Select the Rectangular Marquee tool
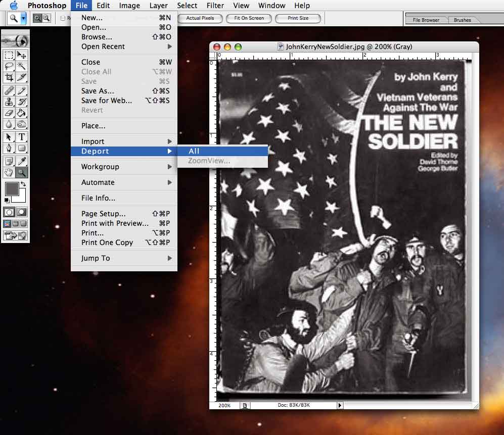The width and height of the screenshot is (504, 435). point(9,55)
